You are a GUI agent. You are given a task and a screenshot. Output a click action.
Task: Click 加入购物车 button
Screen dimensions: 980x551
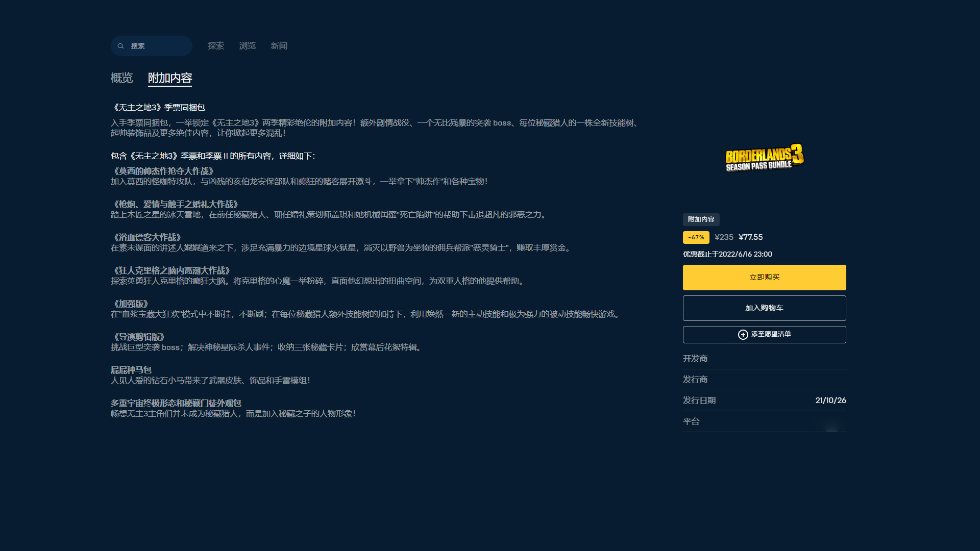pyautogui.click(x=765, y=308)
